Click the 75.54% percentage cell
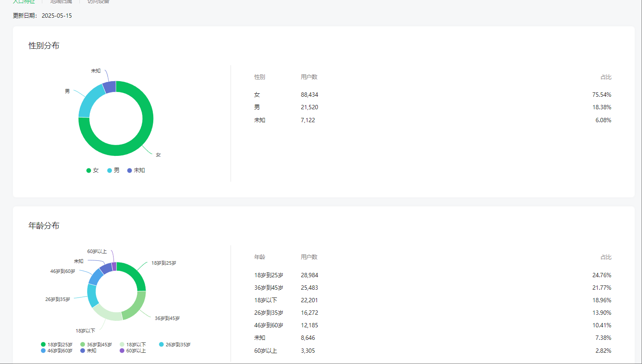Viewport: 642px width, 364px height. (602, 95)
